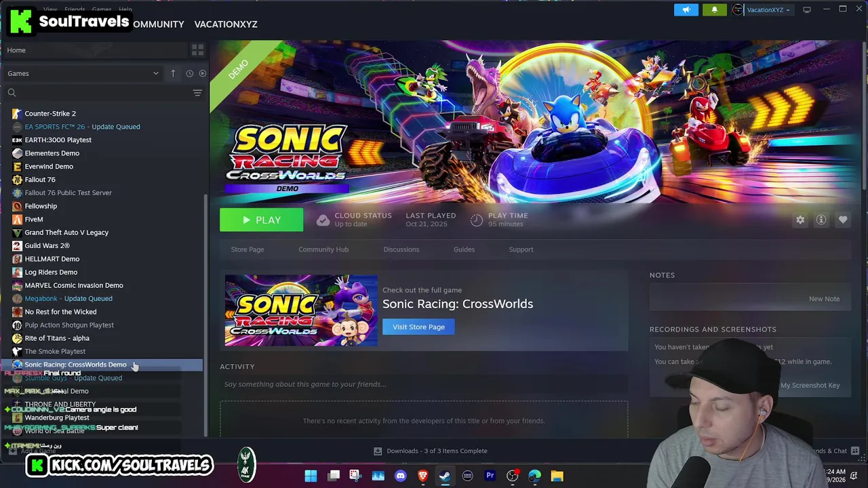Image resolution: width=868 pixels, height=488 pixels.
Task: Go to Discussions tab
Action: coord(401,249)
